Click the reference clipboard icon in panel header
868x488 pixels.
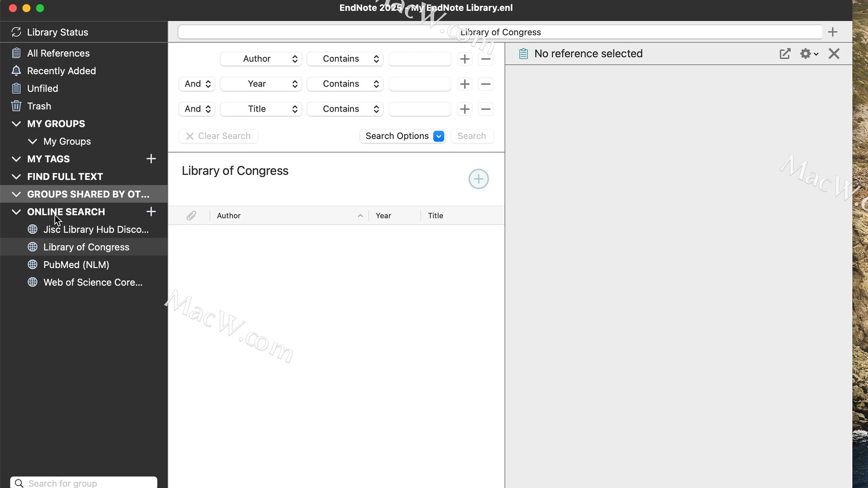pyautogui.click(x=524, y=54)
